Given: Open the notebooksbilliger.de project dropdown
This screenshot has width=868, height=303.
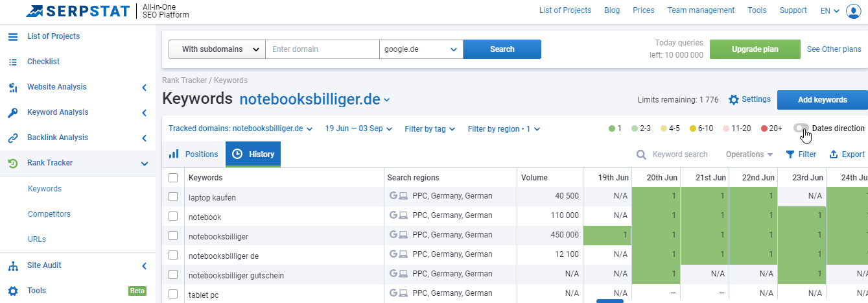Looking at the screenshot, I should click(x=315, y=99).
